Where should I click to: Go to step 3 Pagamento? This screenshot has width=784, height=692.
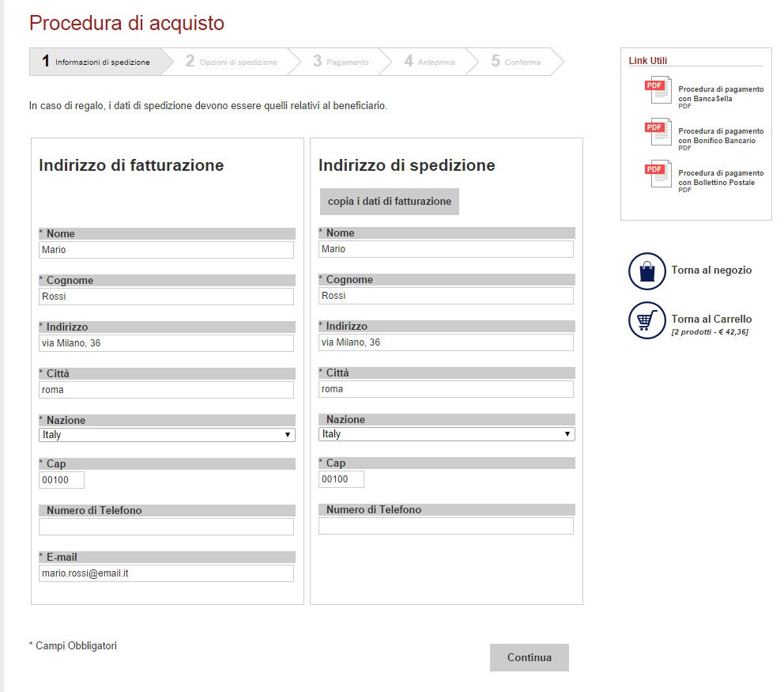341,62
